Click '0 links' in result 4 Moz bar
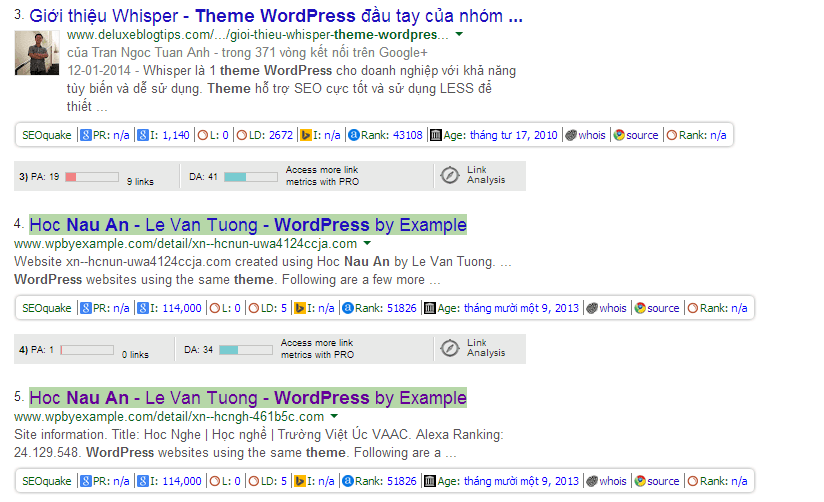 [135, 354]
